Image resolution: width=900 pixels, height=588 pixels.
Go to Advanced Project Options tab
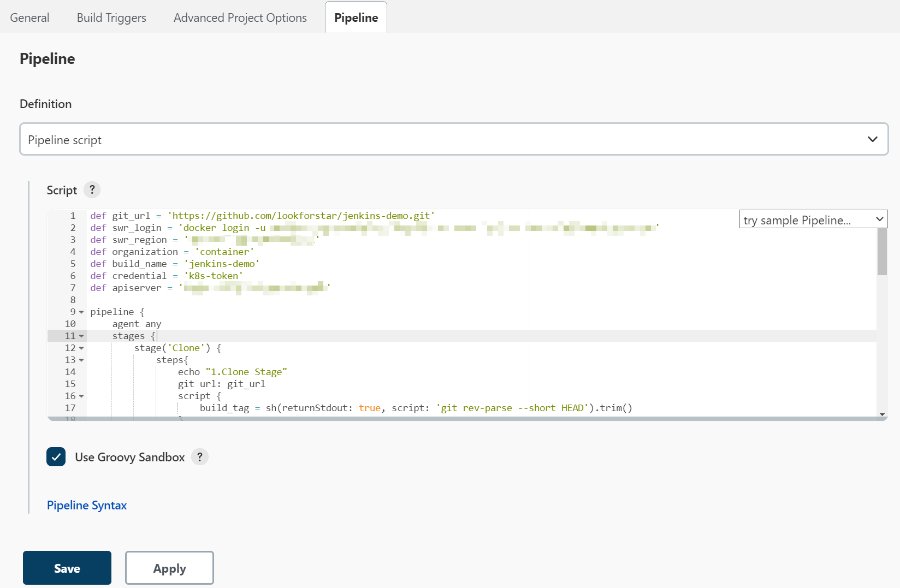[240, 17]
